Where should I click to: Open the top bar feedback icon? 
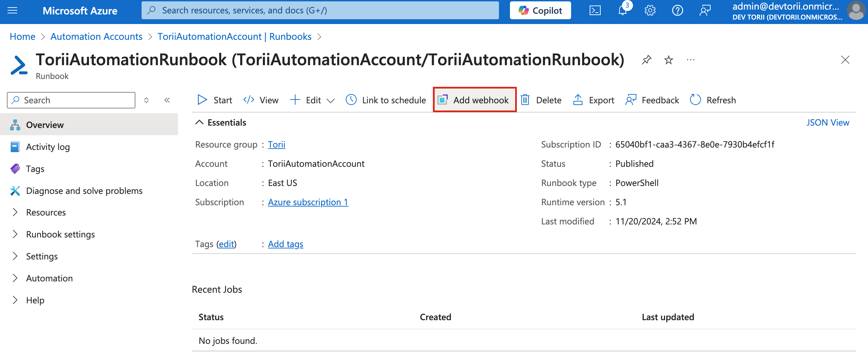(705, 11)
